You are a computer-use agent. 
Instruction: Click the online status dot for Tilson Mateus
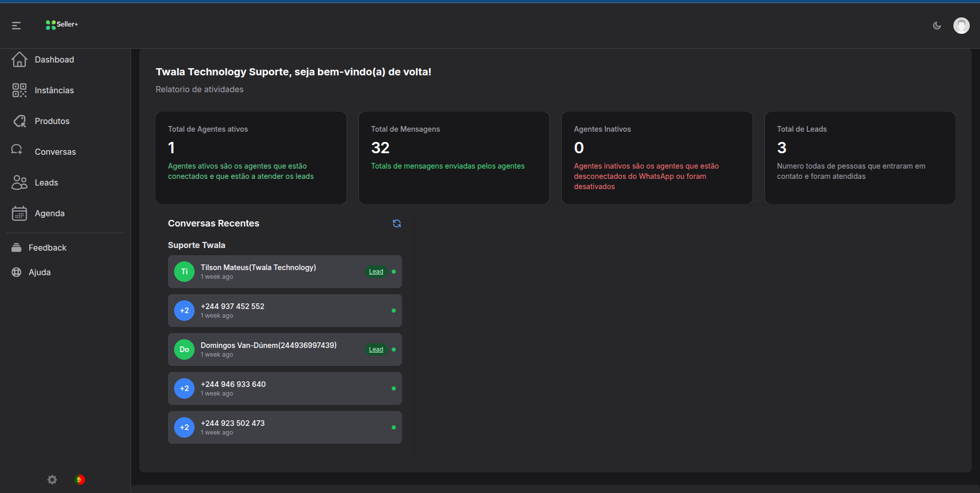[394, 272]
